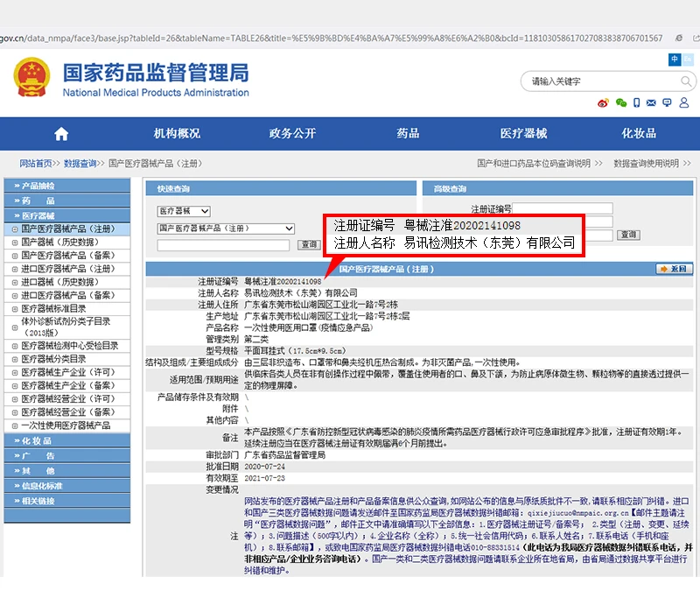
Task: Open 医疗器械 menu in top navigation
Action: 523,134
